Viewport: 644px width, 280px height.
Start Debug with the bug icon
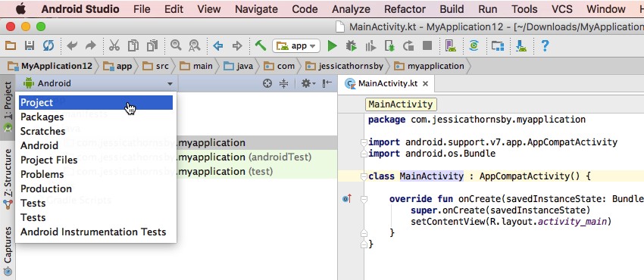(x=351, y=45)
